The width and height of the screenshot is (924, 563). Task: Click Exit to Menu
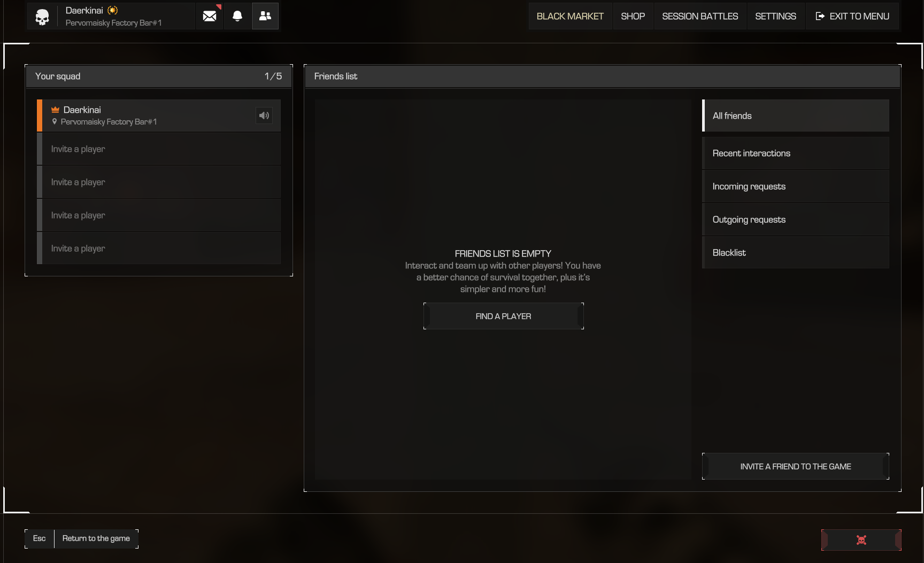click(x=852, y=16)
